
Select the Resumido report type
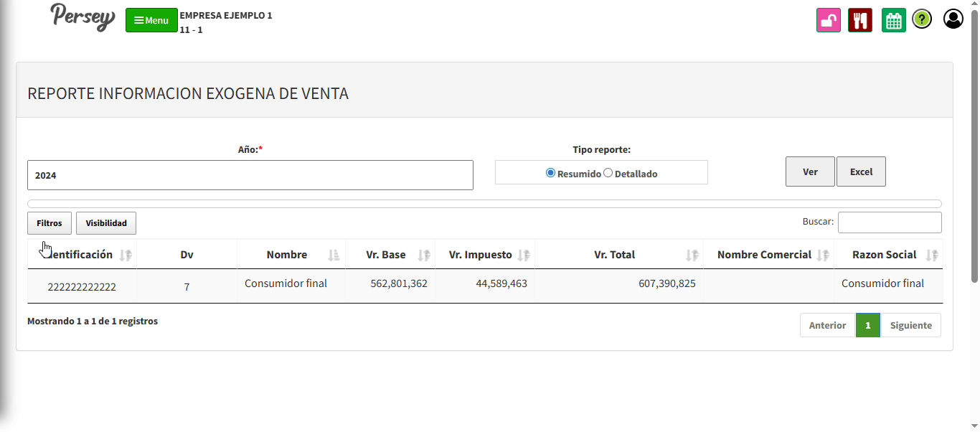[x=550, y=173]
